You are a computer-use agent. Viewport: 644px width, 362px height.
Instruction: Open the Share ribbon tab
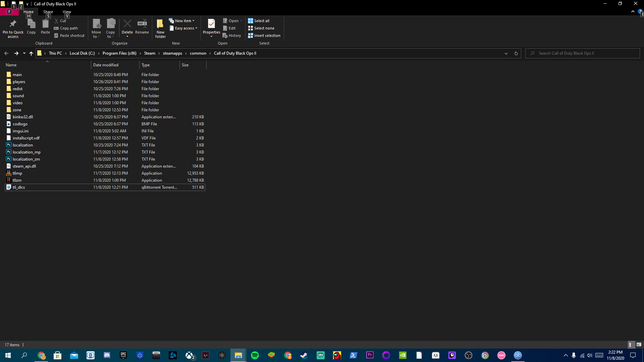point(48,12)
